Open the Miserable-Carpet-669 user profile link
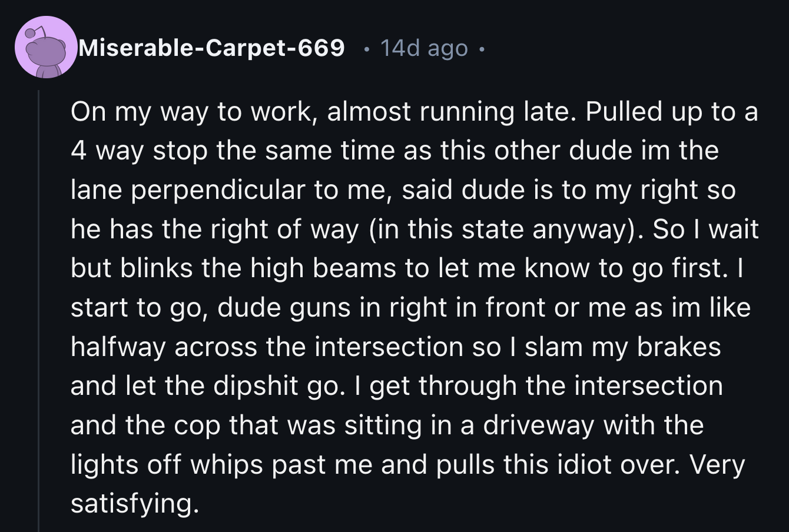The height and width of the screenshot is (532, 789). [211, 48]
